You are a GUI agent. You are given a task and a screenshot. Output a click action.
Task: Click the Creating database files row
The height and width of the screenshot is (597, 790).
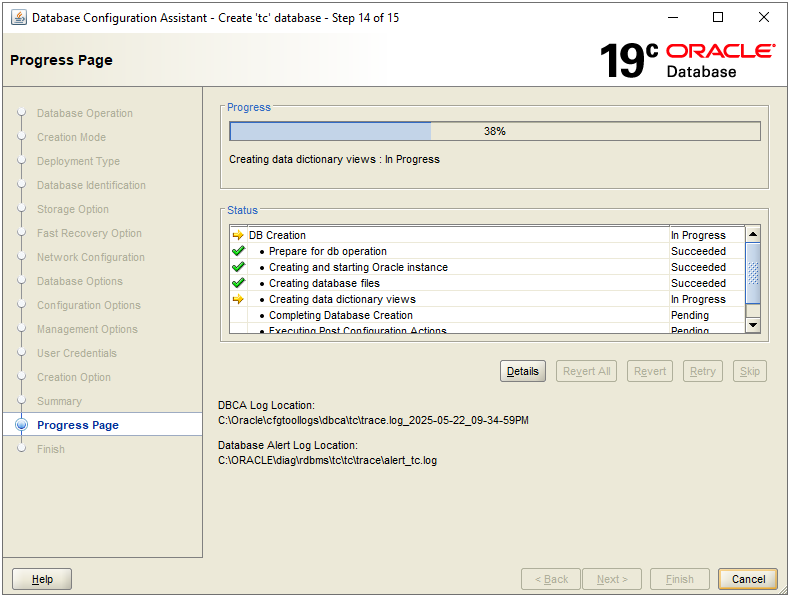tap(487, 283)
